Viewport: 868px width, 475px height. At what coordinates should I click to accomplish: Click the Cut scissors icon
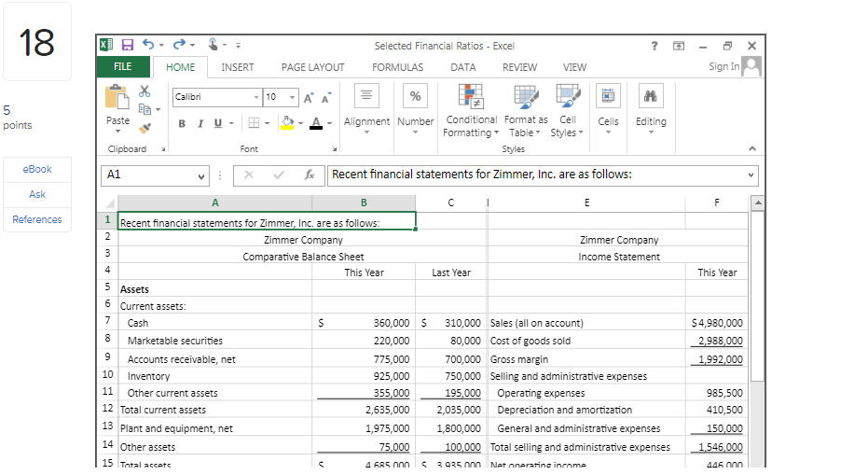click(145, 91)
